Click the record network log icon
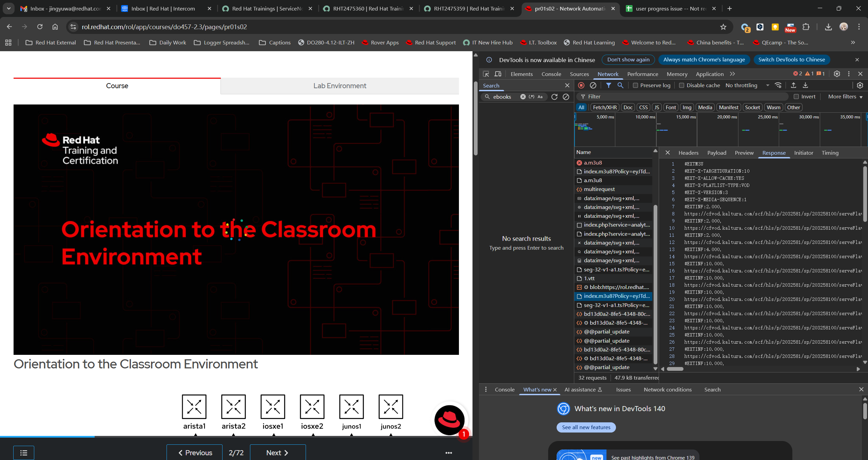The image size is (868, 460). 581,85
